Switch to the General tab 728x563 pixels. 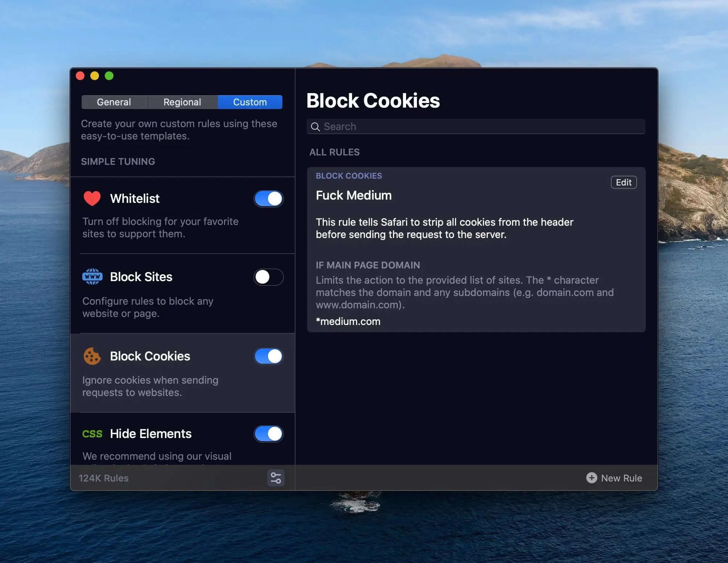[x=114, y=102]
